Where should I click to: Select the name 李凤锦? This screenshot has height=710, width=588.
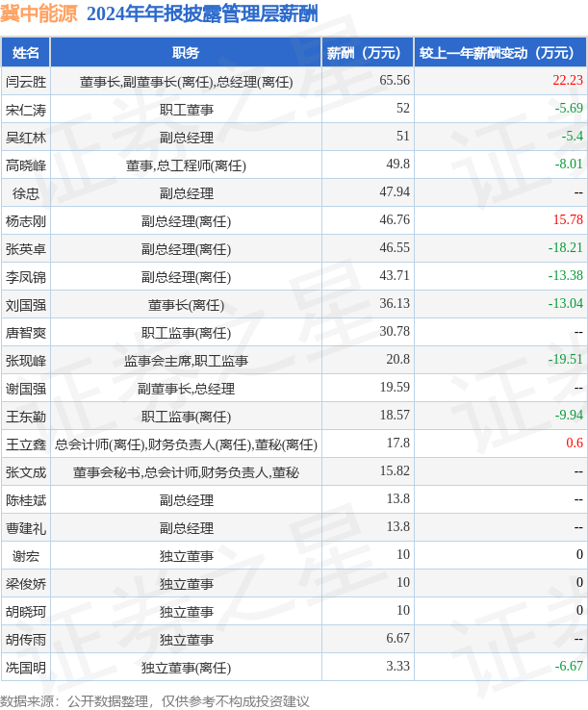[26, 277]
